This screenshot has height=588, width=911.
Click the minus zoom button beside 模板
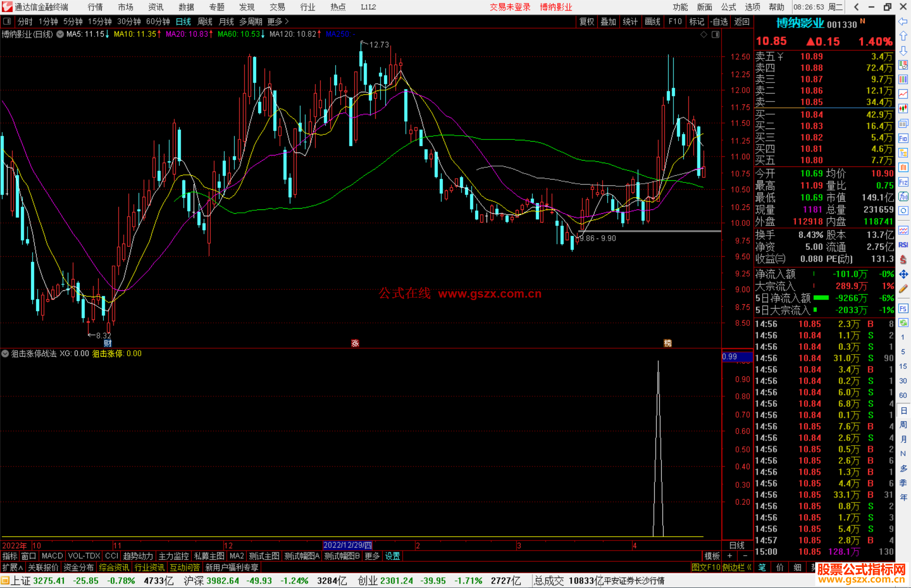[x=745, y=556]
